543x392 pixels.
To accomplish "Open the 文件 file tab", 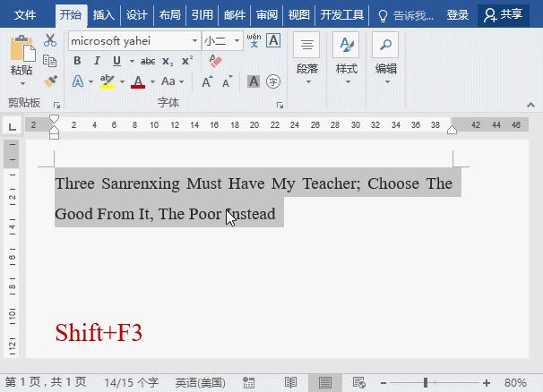I will coord(25,14).
